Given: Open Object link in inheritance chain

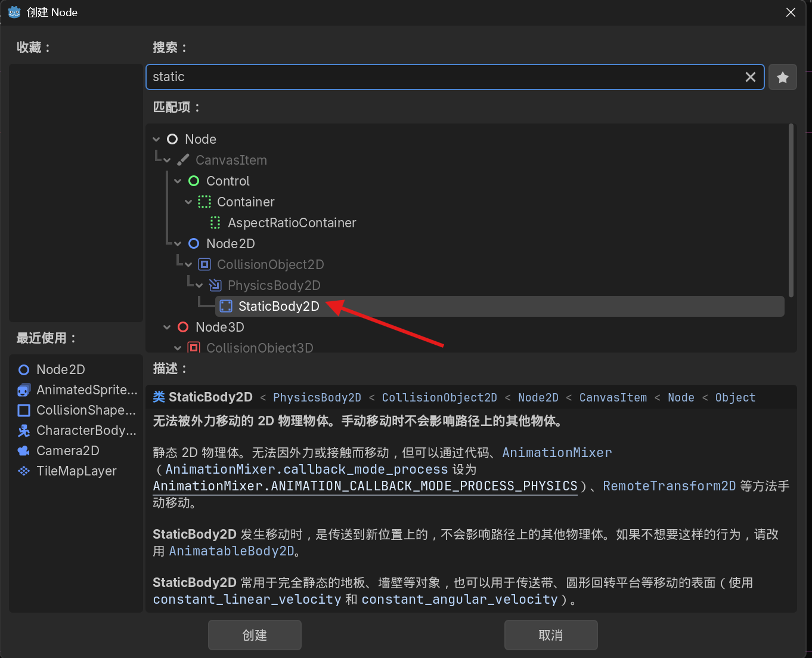Looking at the screenshot, I should [x=735, y=397].
